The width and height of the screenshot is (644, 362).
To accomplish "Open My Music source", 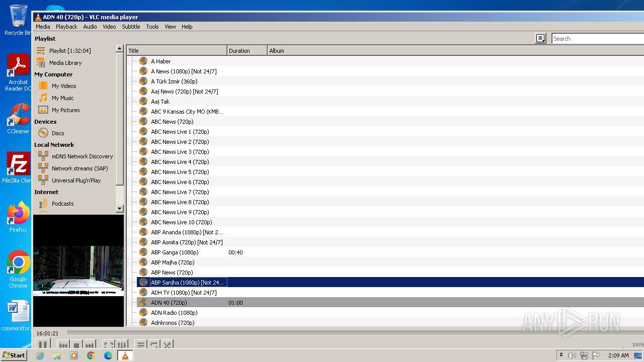I will [62, 98].
